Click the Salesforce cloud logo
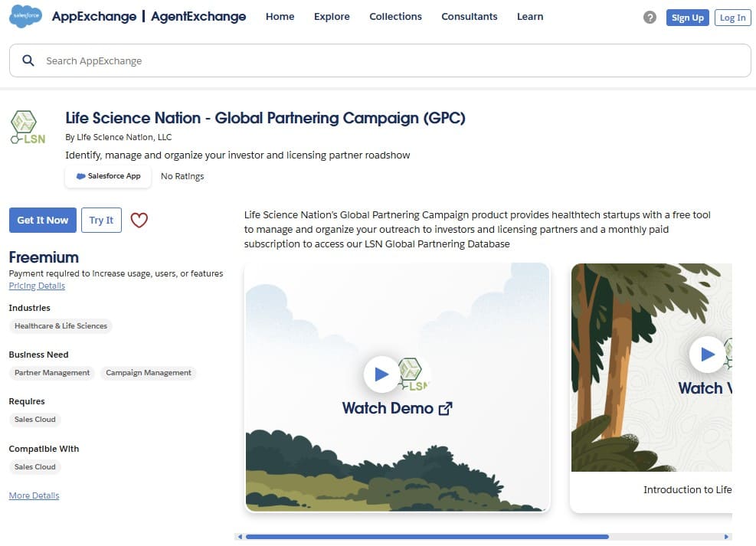Viewport: 756px width, 546px height. click(x=25, y=16)
